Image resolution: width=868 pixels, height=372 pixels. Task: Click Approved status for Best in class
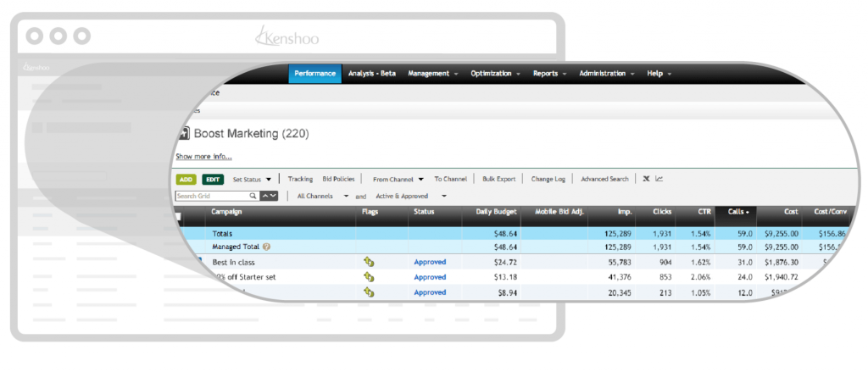430,262
